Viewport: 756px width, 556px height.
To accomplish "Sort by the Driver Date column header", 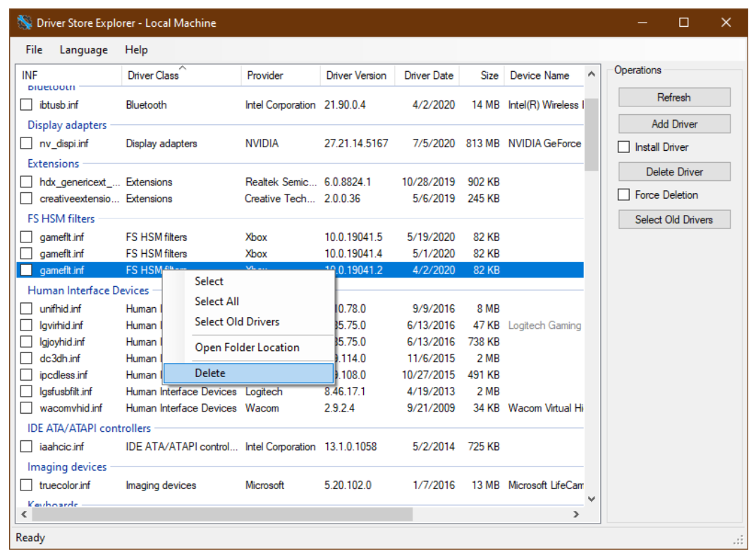I will tap(429, 75).
